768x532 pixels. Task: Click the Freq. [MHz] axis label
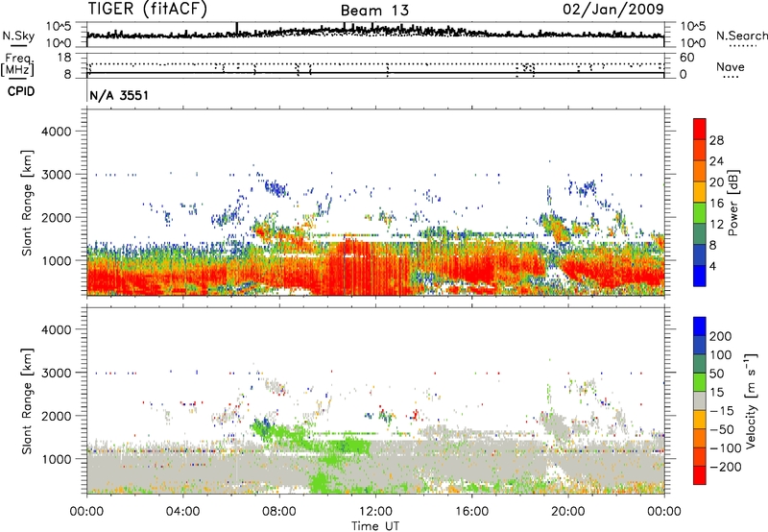click(17, 64)
